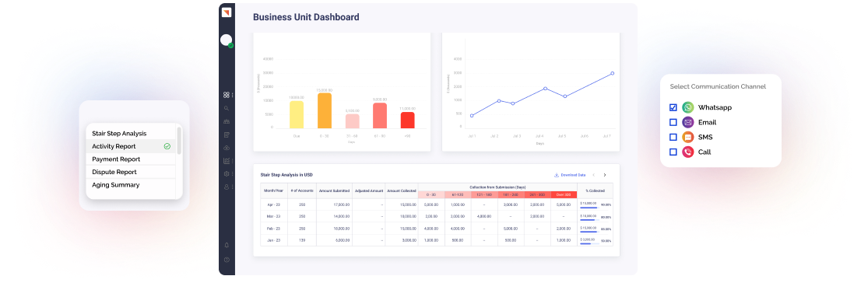Click the yellow Due bar in chart
The height and width of the screenshot is (290, 868).
297,114
